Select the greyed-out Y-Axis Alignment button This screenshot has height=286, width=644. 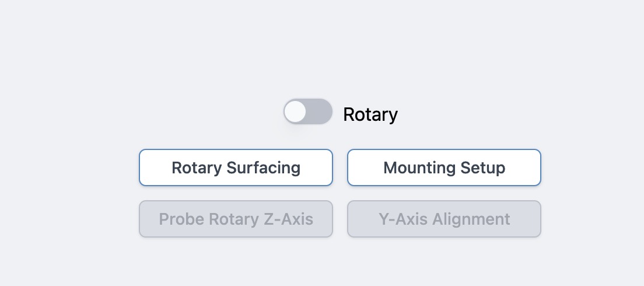pos(444,219)
